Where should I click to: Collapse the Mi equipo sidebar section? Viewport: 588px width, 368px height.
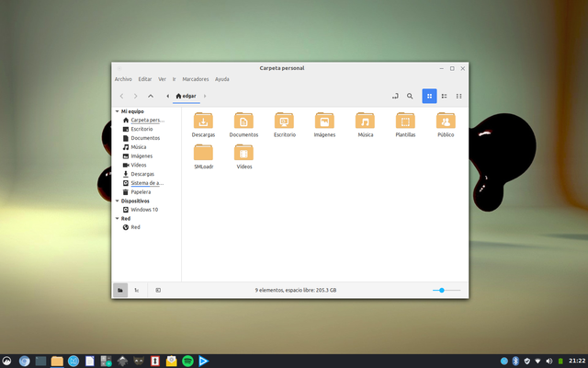[x=117, y=111]
